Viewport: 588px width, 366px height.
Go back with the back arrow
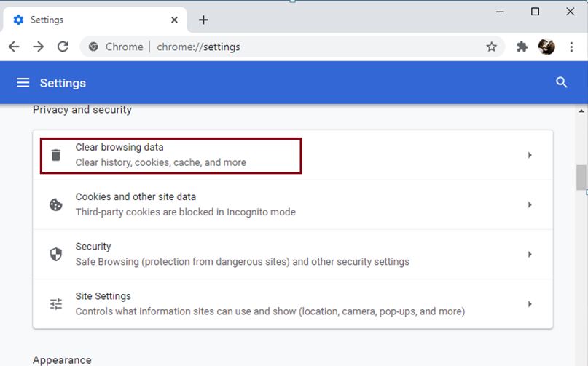point(14,47)
